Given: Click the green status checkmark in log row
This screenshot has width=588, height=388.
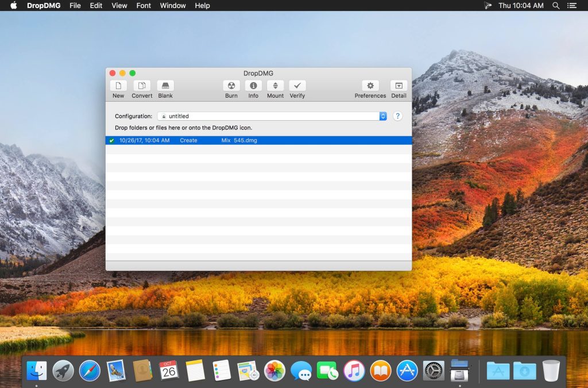Looking at the screenshot, I should (x=111, y=140).
